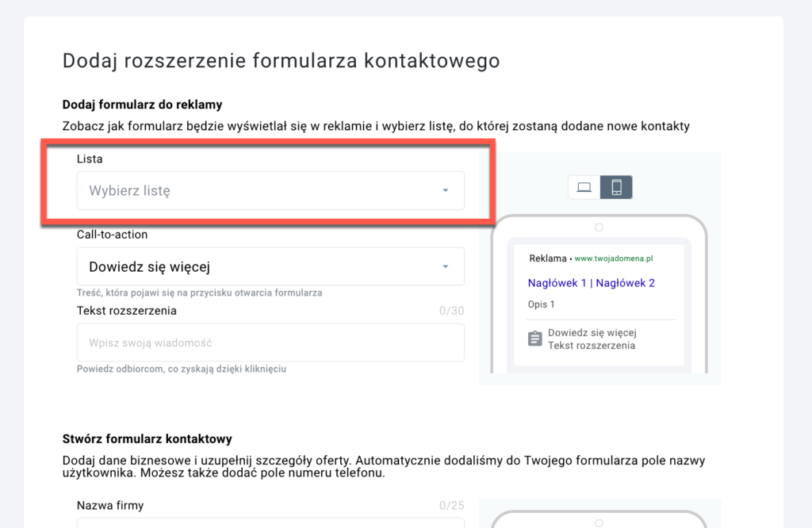Switch preview to mobile phone view
This screenshot has height=528, width=812.
(x=616, y=187)
